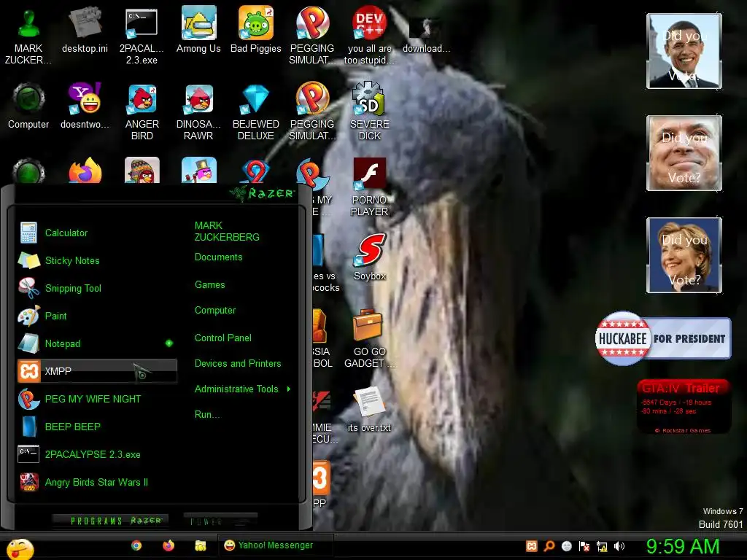This screenshot has width=747, height=560.
Task: Click the Huckabee For President gadget
Action: (662, 338)
